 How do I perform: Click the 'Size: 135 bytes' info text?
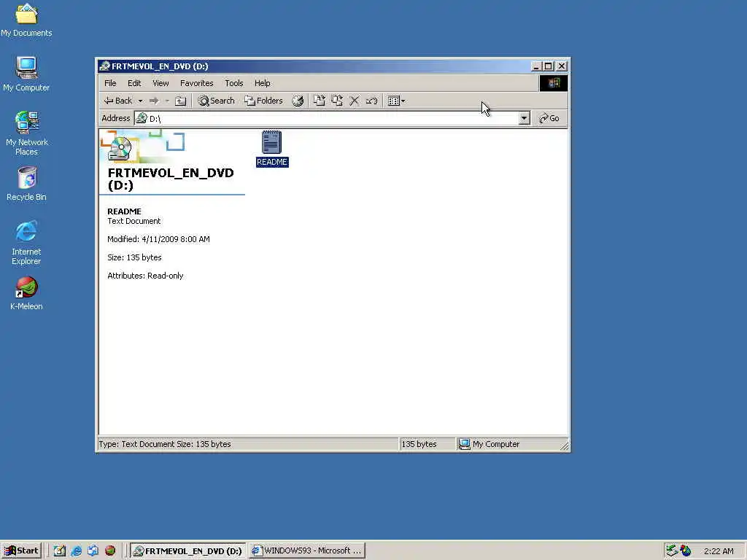(x=134, y=257)
